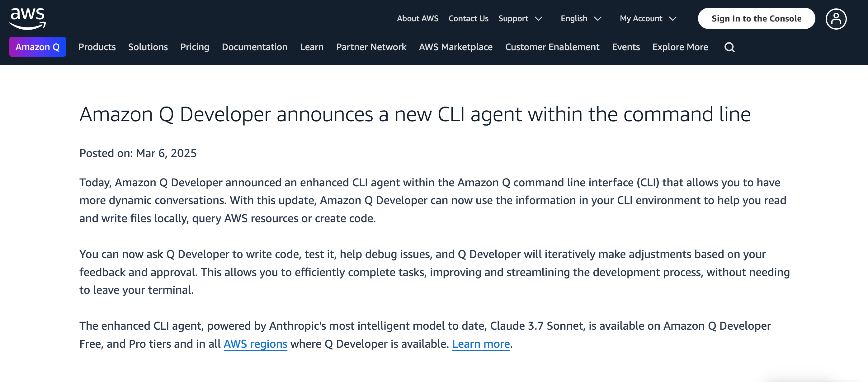This screenshot has height=382, width=868.
Task: Open the Explore More menu
Action: point(680,47)
